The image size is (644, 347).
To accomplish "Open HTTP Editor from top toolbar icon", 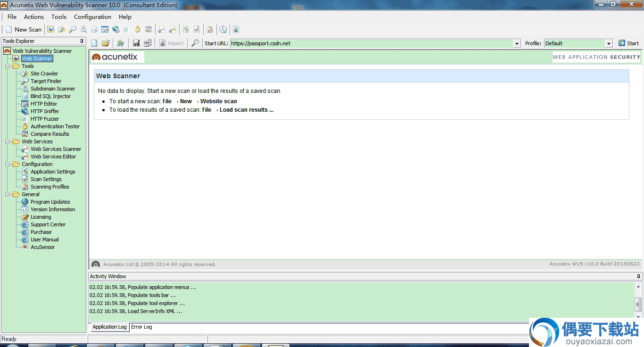I will tap(105, 29).
